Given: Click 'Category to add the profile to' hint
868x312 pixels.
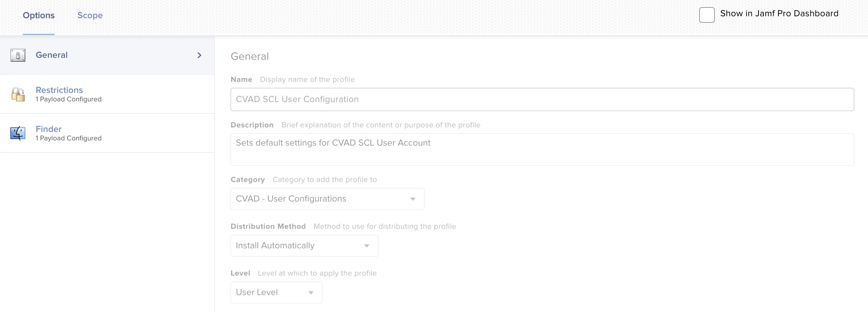Looking at the screenshot, I should coord(325,180).
